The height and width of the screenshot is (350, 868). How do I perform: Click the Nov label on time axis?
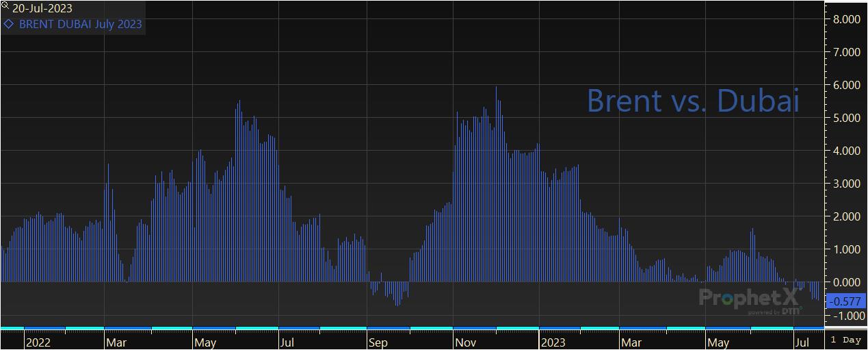[x=467, y=342]
